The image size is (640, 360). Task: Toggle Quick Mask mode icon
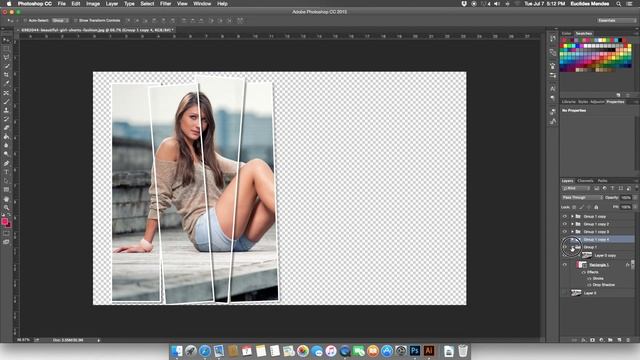pyautogui.click(x=6, y=233)
